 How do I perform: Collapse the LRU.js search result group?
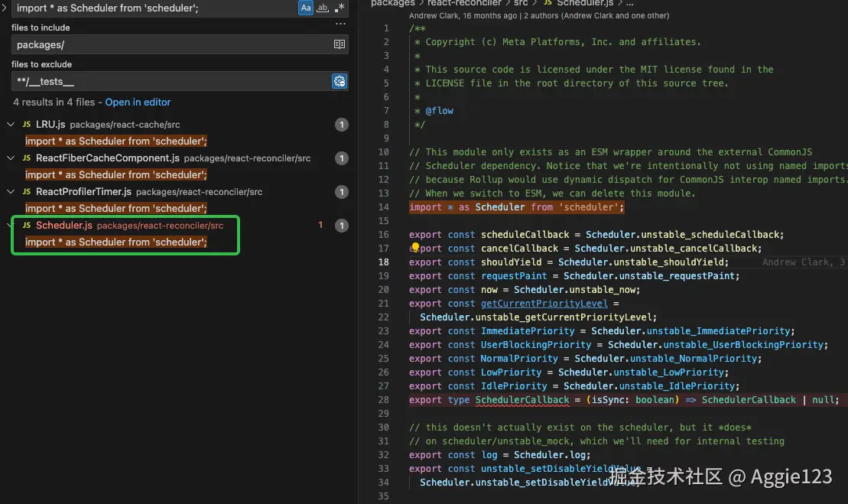(11, 125)
